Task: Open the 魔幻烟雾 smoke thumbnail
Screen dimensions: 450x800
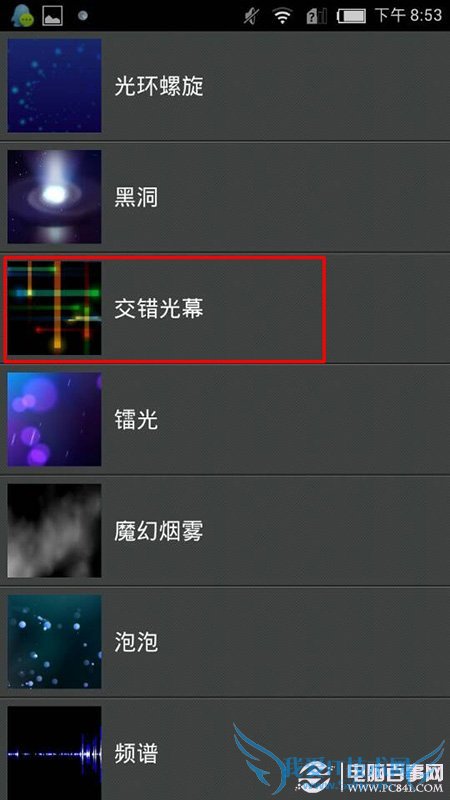Action: pos(54,531)
